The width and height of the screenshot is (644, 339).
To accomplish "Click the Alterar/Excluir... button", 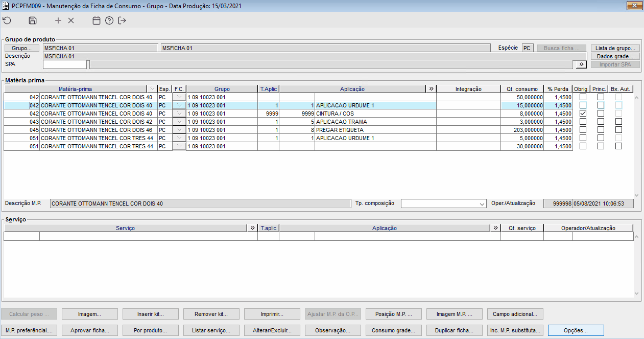I will pos(272,330).
